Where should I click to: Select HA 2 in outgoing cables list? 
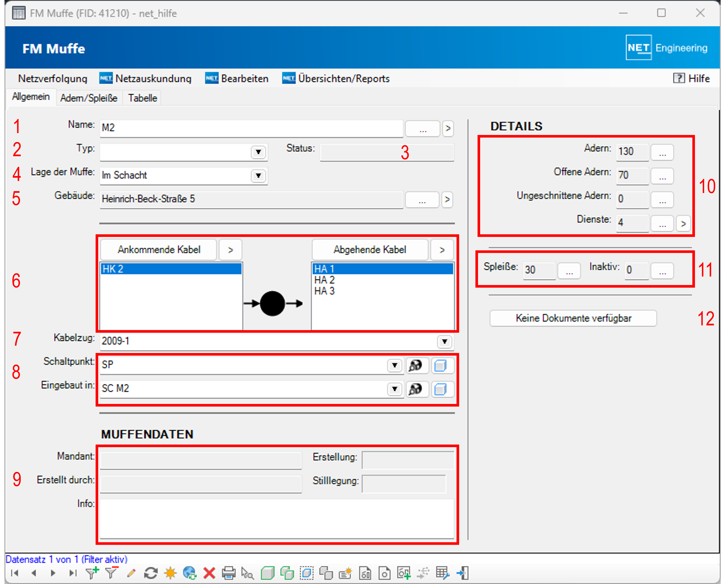point(325,280)
